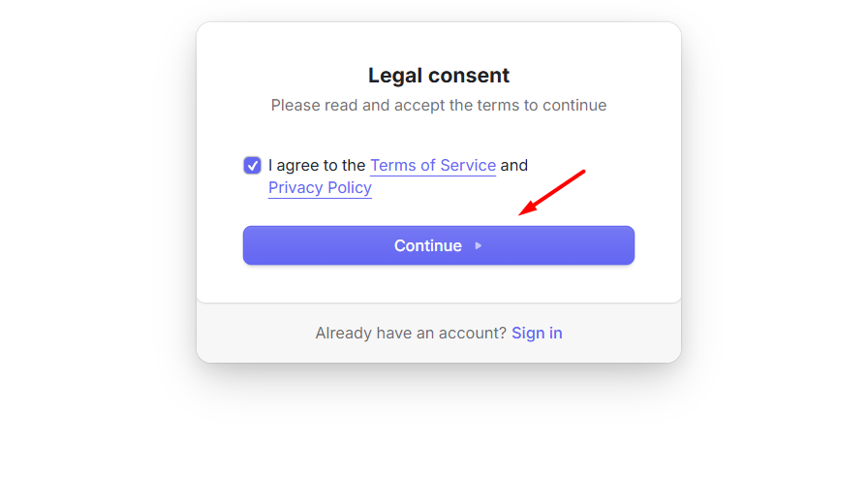This screenshot has height=480, width=868.
Task: Click the 'Please read and accept' subtitle
Action: (x=438, y=105)
